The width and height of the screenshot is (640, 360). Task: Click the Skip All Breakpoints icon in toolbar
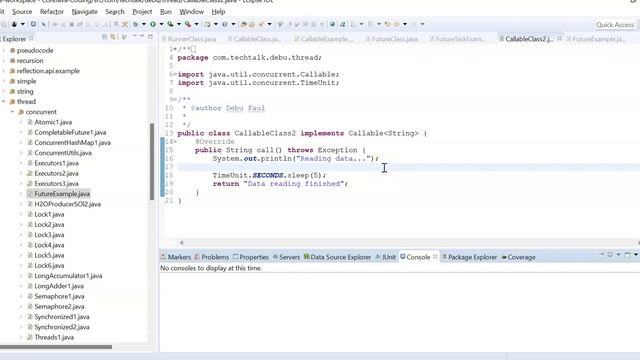[x=44, y=24]
